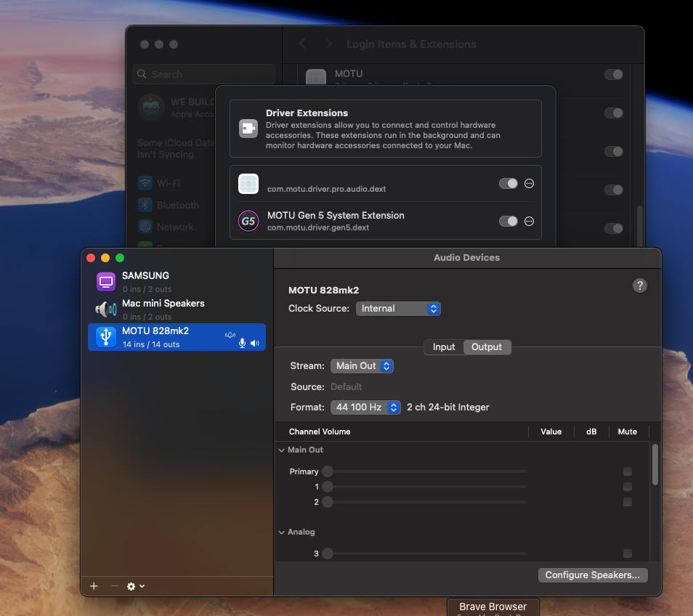Click the Wi-Fi icon in Settings sidebar
This screenshot has width=693, height=616.
click(x=145, y=183)
